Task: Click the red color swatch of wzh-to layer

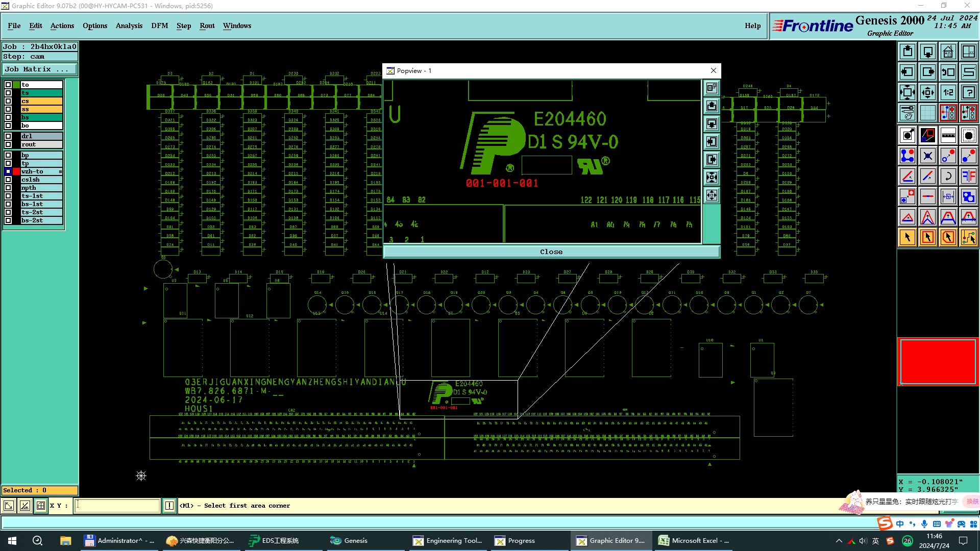Action: coord(16,171)
